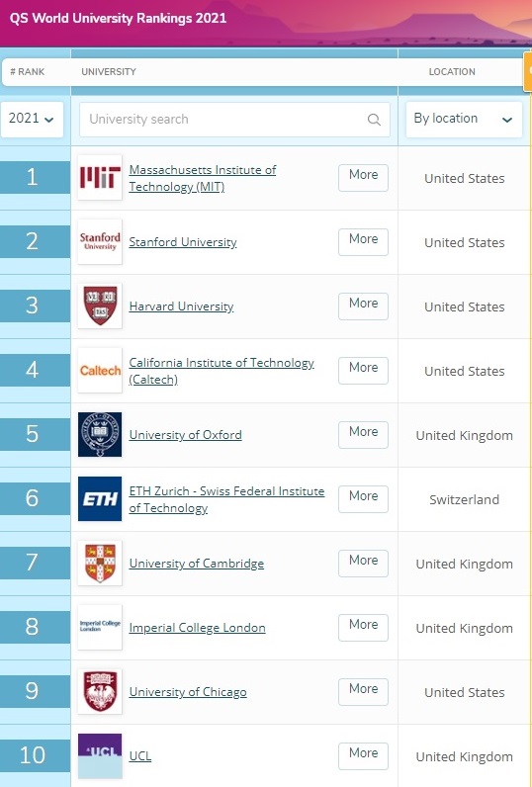
Task: Click the Caltech logo
Action: pyautogui.click(x=100, y=371)
